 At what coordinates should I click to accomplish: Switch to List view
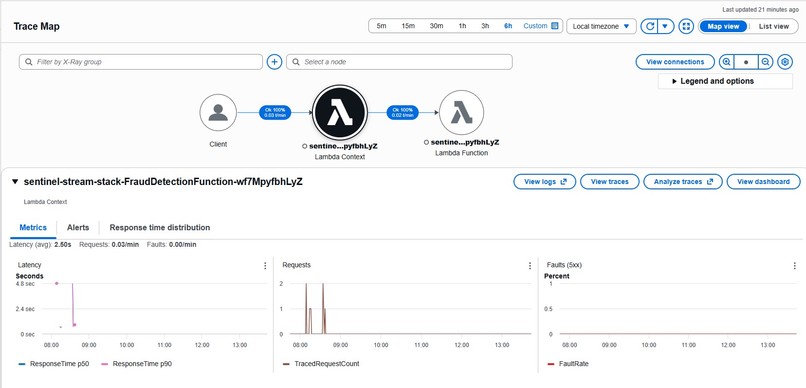tap(774, 26)
